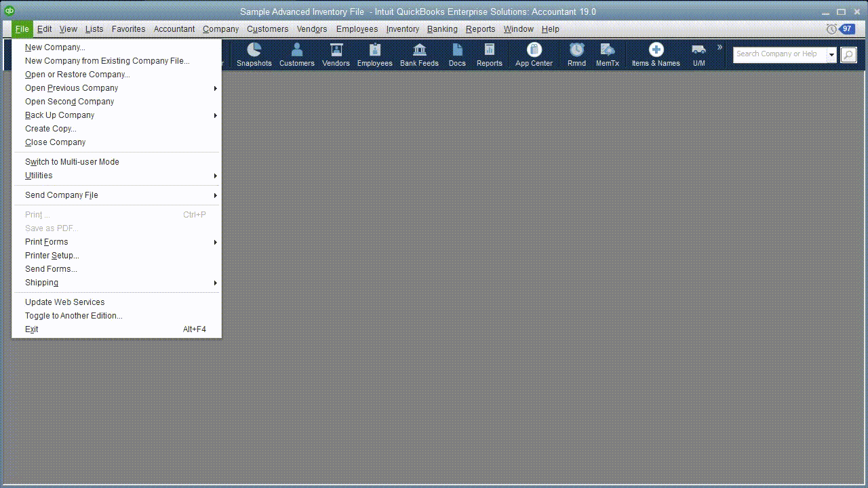The image size is (868, 488).
Task: Open Bank Feeds toolbar icon
Action: click(x=419, y=54)
